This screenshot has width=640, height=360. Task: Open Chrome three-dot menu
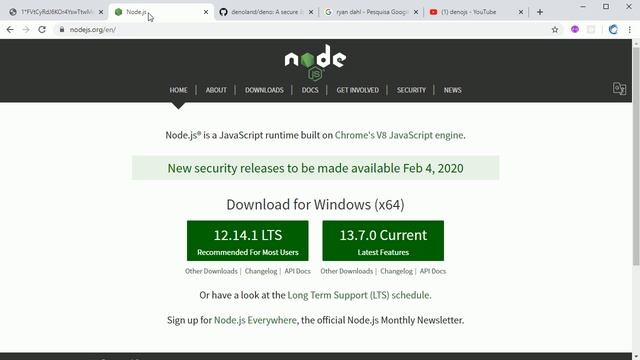[x=630, y=29]
